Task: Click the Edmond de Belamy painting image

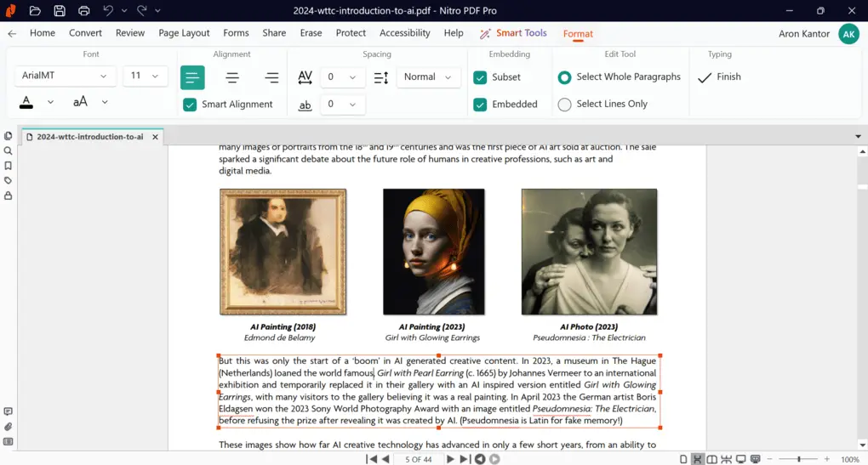Action: pyautogui.click(x=283, y=252)
